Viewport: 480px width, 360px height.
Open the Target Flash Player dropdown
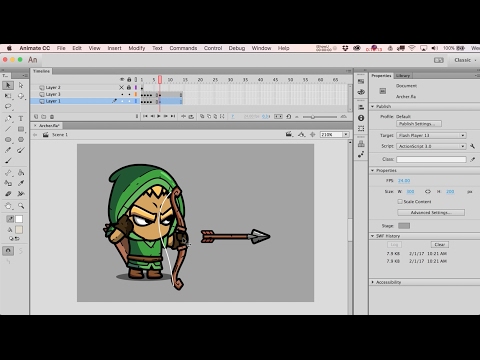point(431,135)
